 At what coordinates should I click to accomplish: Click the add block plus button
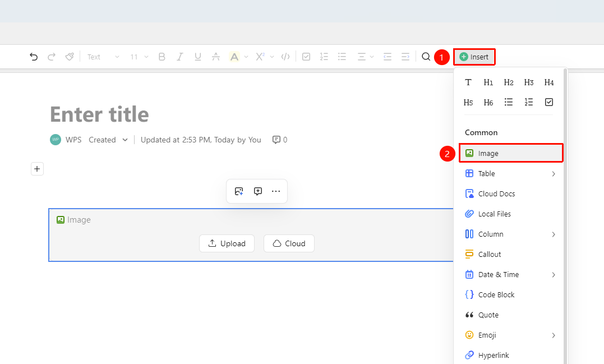pyautogui.click(x=37, y=169)
